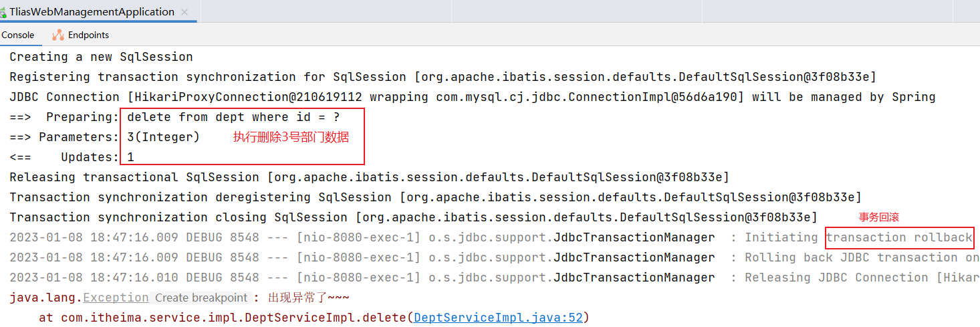Image resolution: width=980 pixels, height=327 pixels.
Task: Close the TliasWebManagementApplication run tab
Action: point(185,12)
